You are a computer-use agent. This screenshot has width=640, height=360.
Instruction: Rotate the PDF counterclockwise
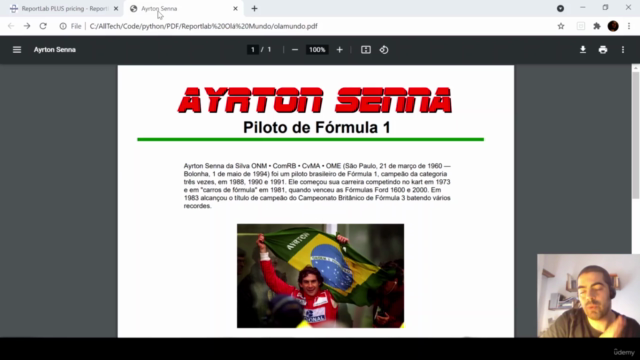384,50
